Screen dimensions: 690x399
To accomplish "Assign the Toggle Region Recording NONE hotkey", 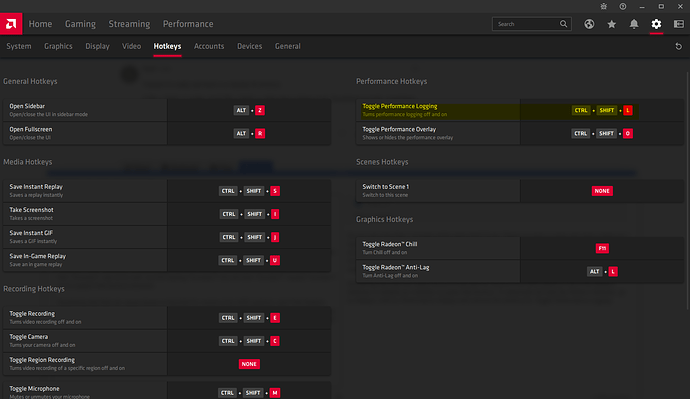I will point(249,364).
